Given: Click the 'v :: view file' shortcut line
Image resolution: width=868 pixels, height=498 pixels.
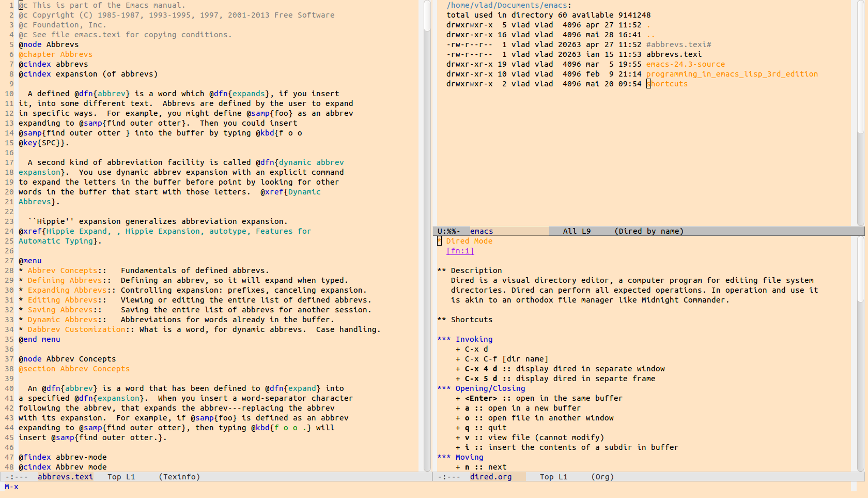Looking at the screenshot, I should click(x=530, y=437).
